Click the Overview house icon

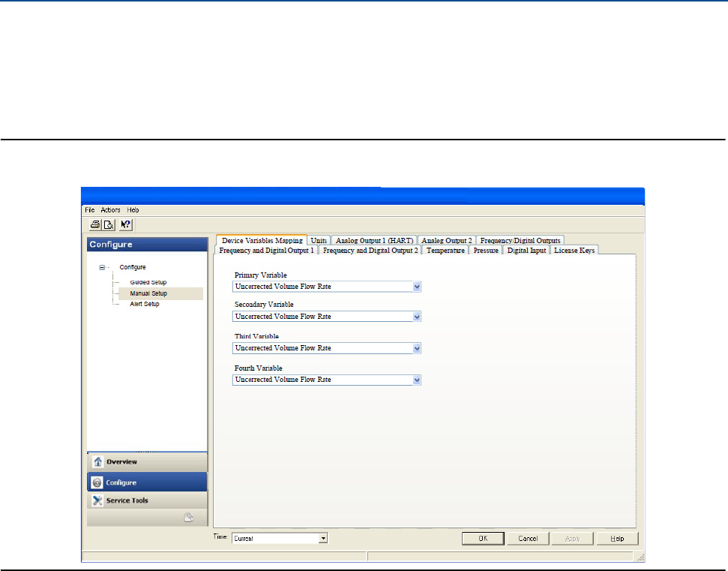pyautogui.click(x=98, y=461)
